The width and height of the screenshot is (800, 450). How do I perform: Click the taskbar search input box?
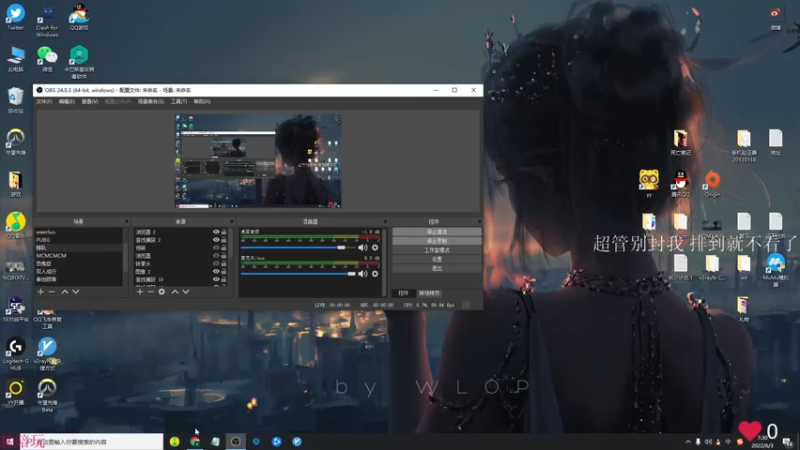[92, 442]
